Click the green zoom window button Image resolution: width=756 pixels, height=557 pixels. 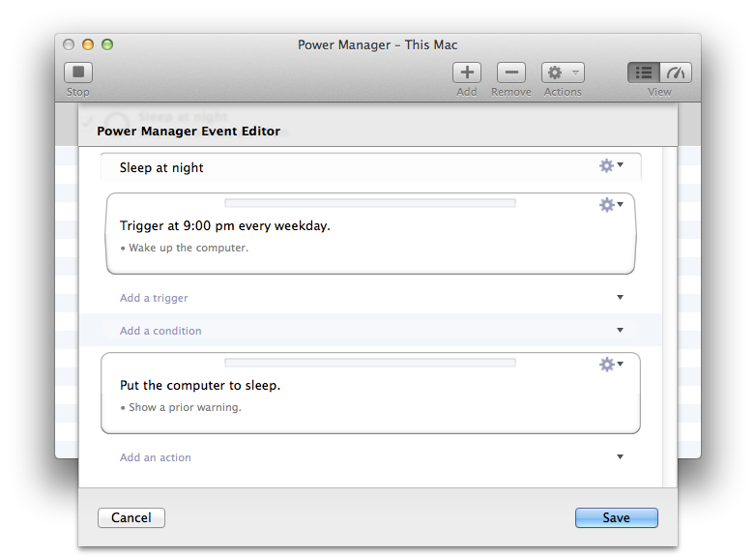[107, 44]
